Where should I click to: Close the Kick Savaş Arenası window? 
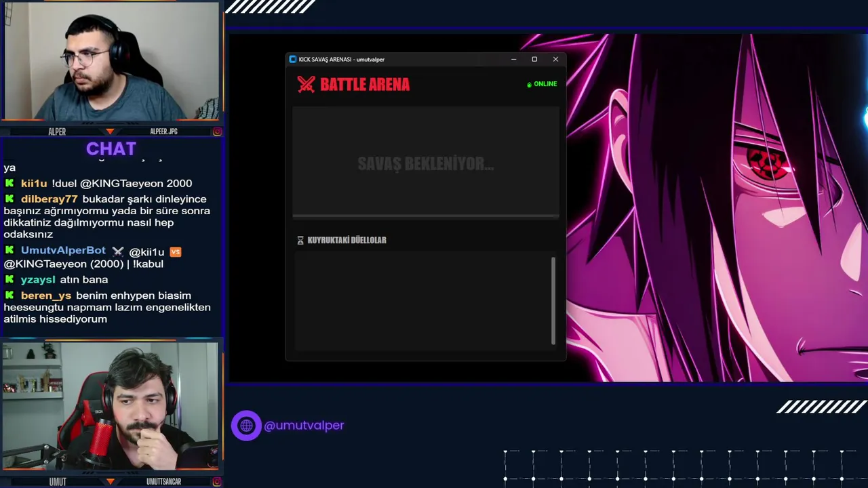555,59
